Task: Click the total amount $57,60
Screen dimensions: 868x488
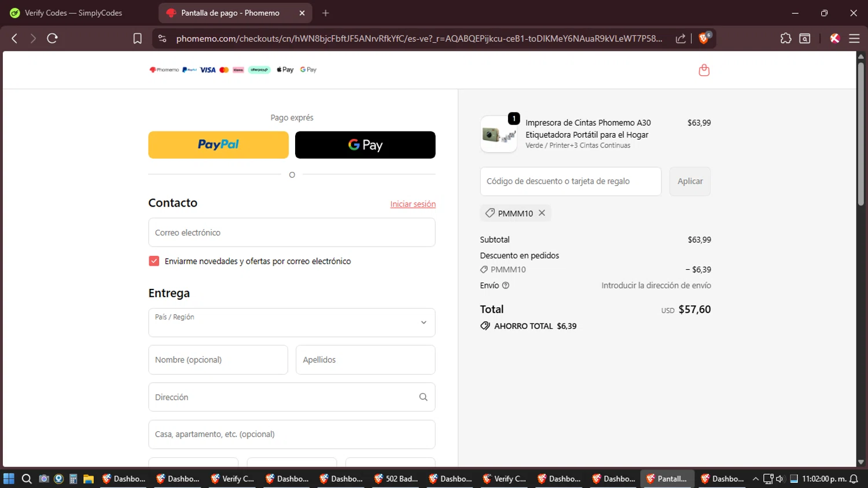Action: pos(694,309)
